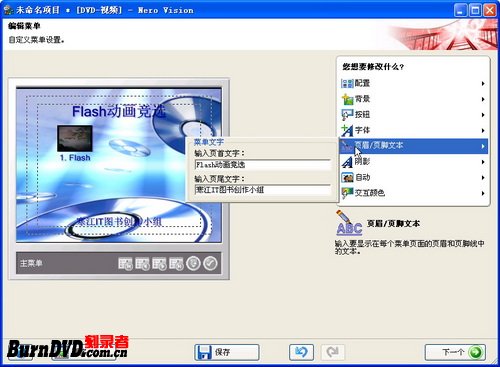Click the floppy disk save icon
This screenshot has height=367, width=500.
204,352
